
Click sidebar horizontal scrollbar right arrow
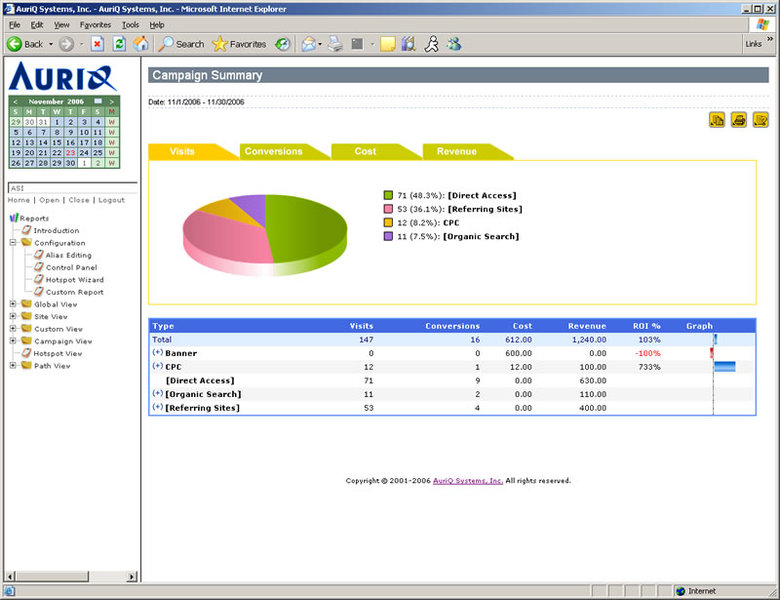tap(131, 577)
